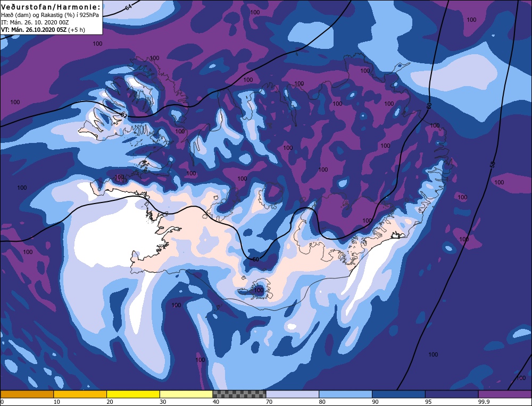Click the '100' label on the Vestmannaeyjar island

[259, 291]
